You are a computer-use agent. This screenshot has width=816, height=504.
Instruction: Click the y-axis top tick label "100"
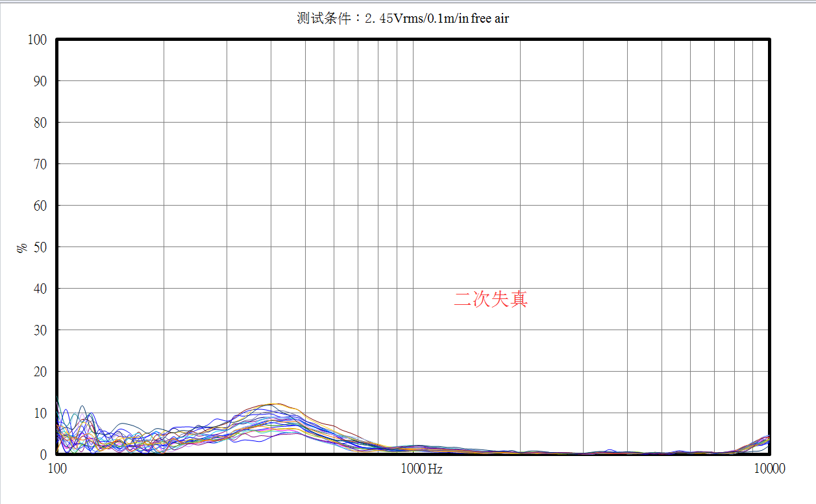(37, 40)
